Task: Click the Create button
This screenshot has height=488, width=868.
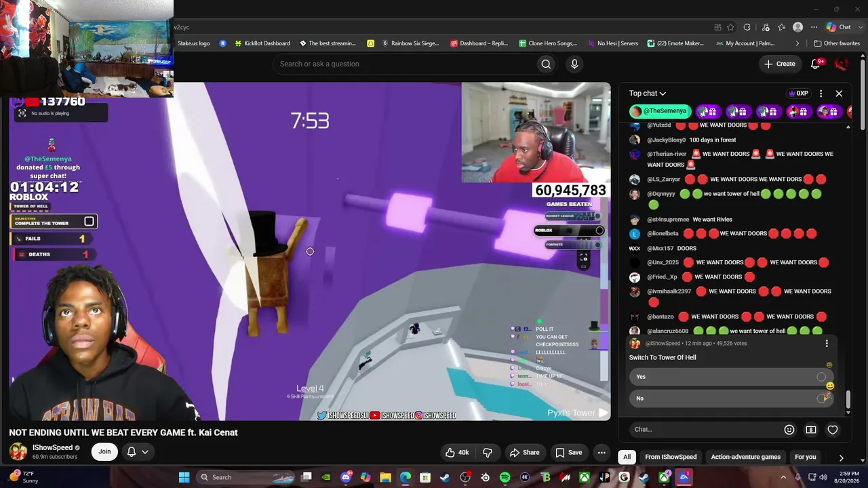Action: pos(779,64)
